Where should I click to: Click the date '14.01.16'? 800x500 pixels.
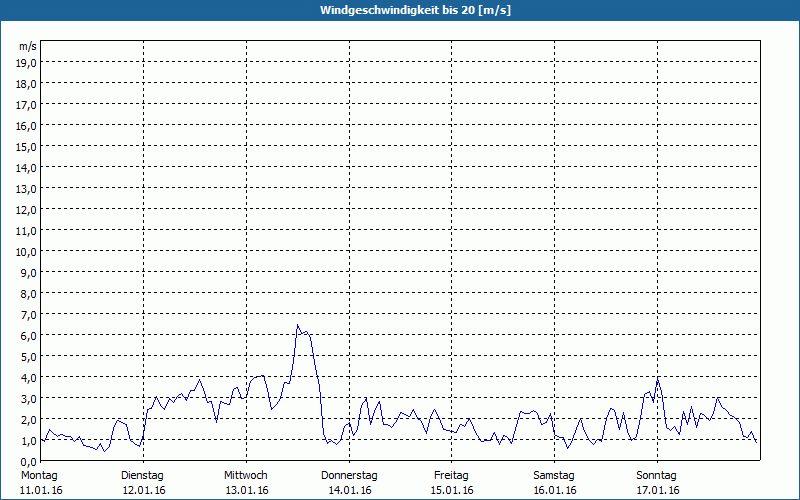[x=350, y=491]
